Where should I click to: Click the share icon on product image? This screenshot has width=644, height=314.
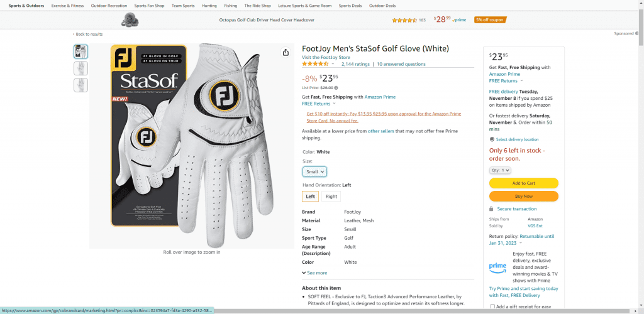tap(286, 52)
